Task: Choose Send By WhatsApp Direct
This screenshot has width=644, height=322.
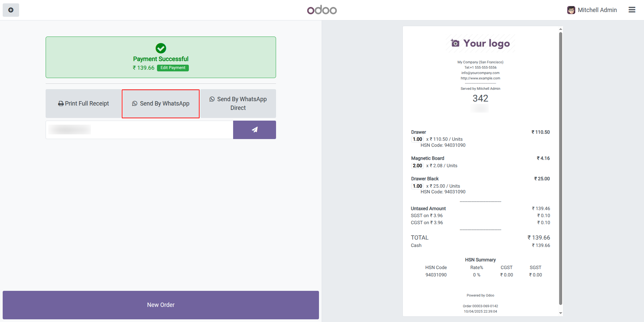Action: 238,104
